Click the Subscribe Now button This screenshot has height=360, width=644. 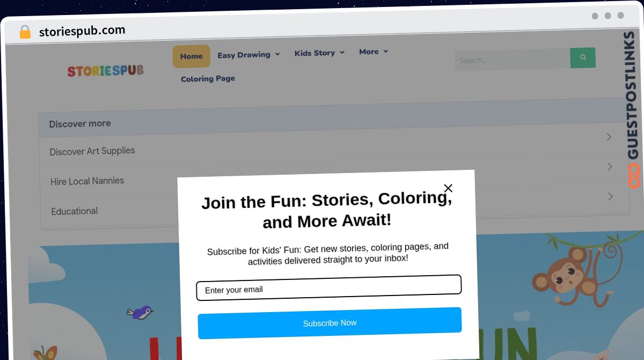[x=330, y=323]
